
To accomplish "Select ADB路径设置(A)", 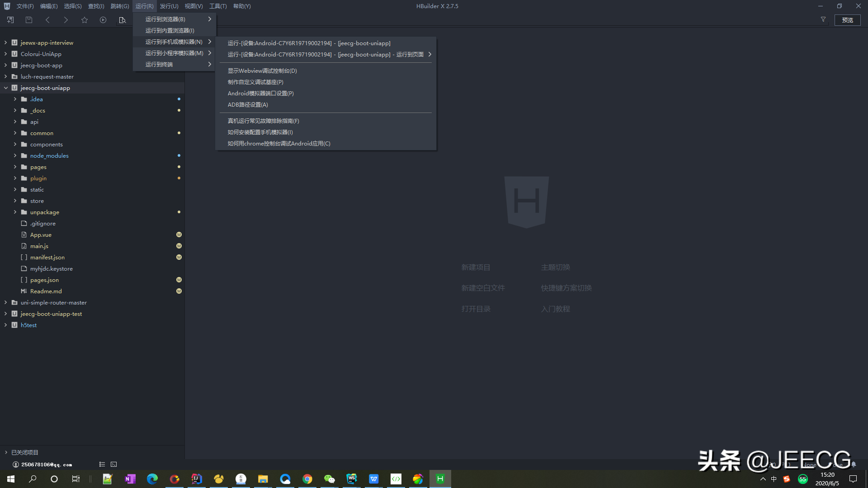I will point(325,104).
